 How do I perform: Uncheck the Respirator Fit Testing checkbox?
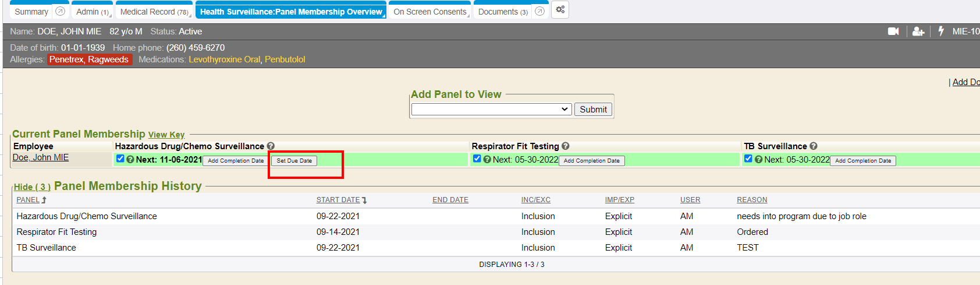point(477,159)
